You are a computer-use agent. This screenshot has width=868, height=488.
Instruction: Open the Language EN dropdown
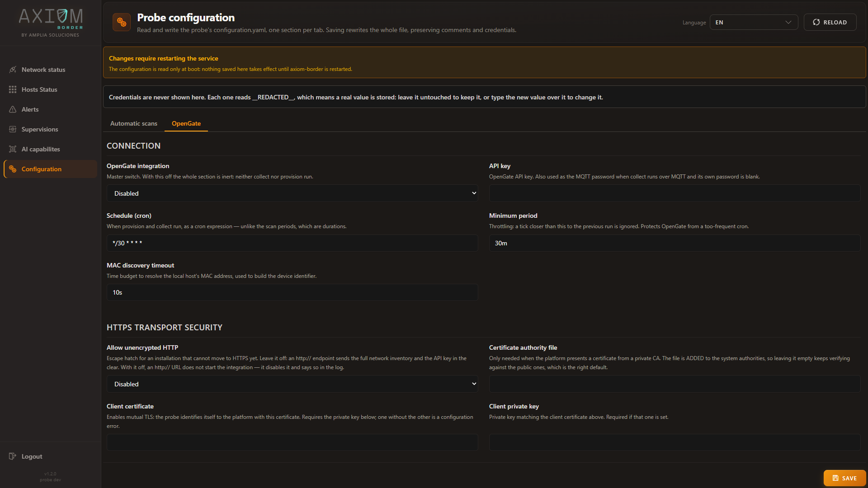click(x=754, y=22)
